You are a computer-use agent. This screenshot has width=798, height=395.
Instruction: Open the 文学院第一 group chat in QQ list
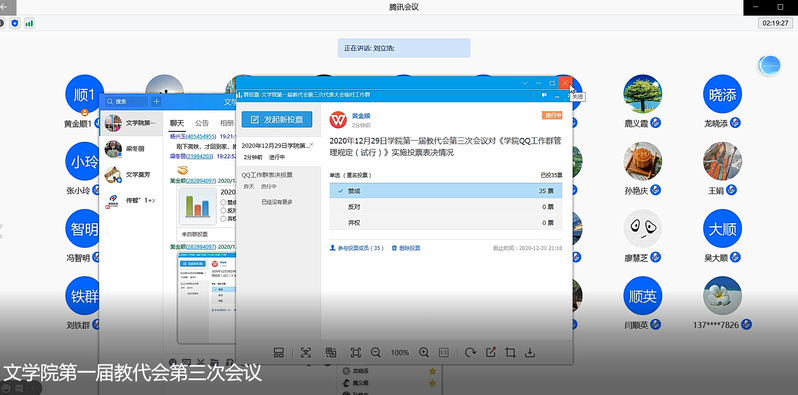131,123
